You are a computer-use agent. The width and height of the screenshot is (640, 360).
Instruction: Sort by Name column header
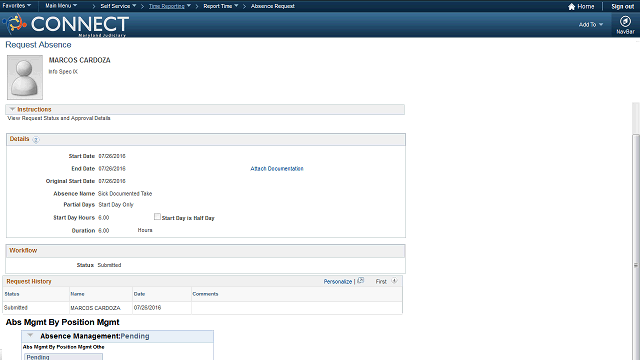(x=78, y=294)
